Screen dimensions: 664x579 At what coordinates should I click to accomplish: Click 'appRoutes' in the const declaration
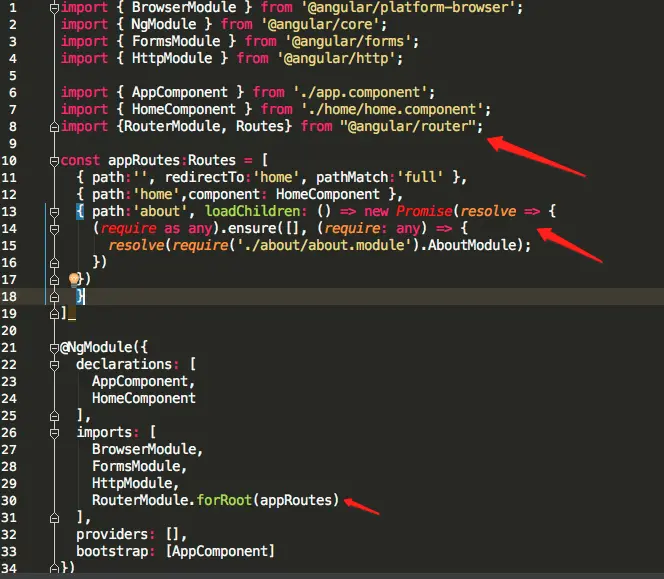144,160
